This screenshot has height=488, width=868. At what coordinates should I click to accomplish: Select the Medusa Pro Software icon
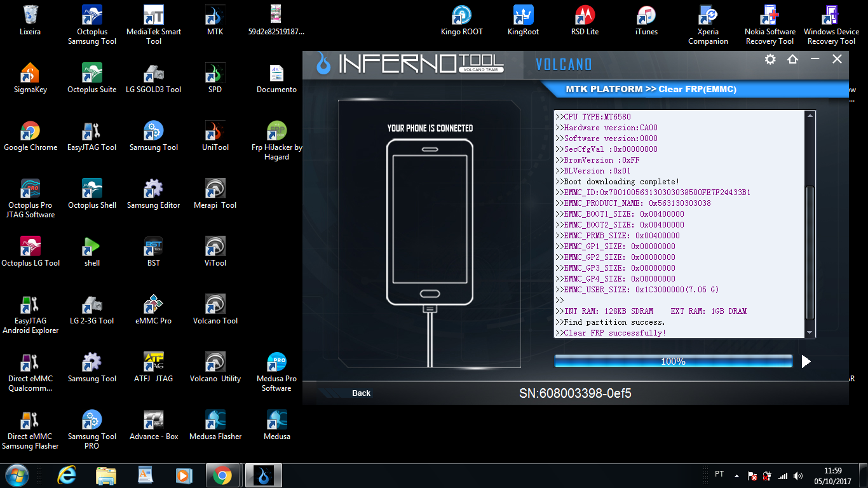(x=276, y=372)
